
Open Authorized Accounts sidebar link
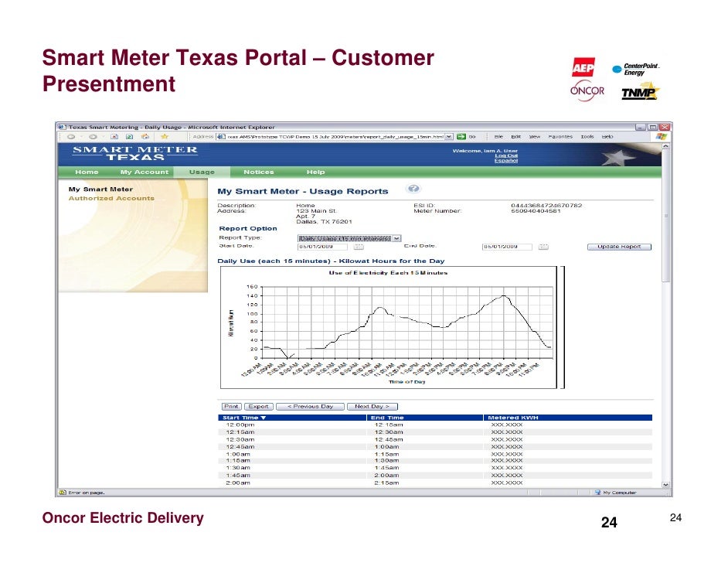click(x=111, y=198)
